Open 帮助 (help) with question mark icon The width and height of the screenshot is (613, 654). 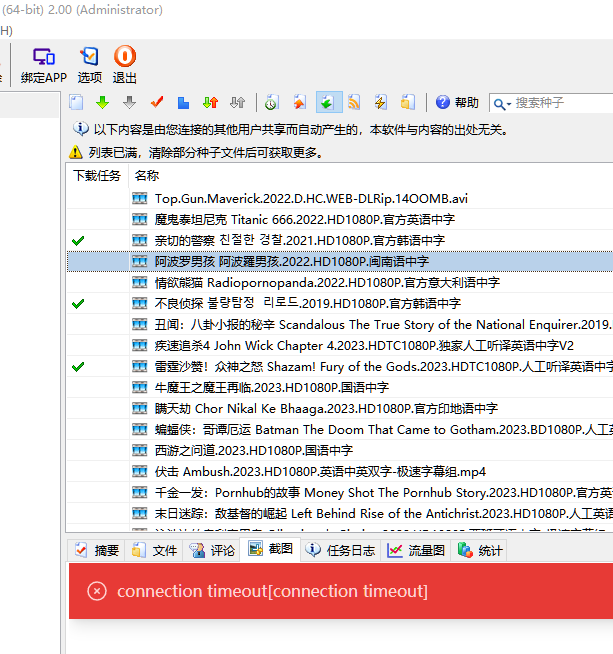coord(457,102)
